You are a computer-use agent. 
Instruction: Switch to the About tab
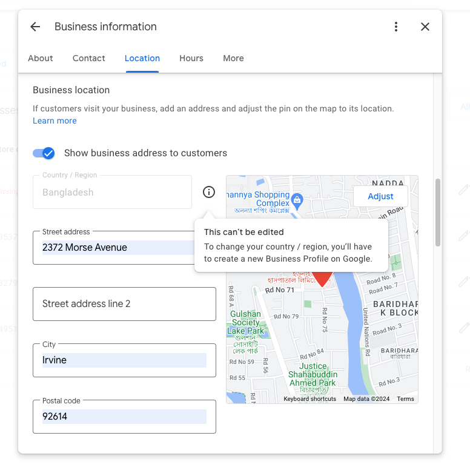[41, 58]
